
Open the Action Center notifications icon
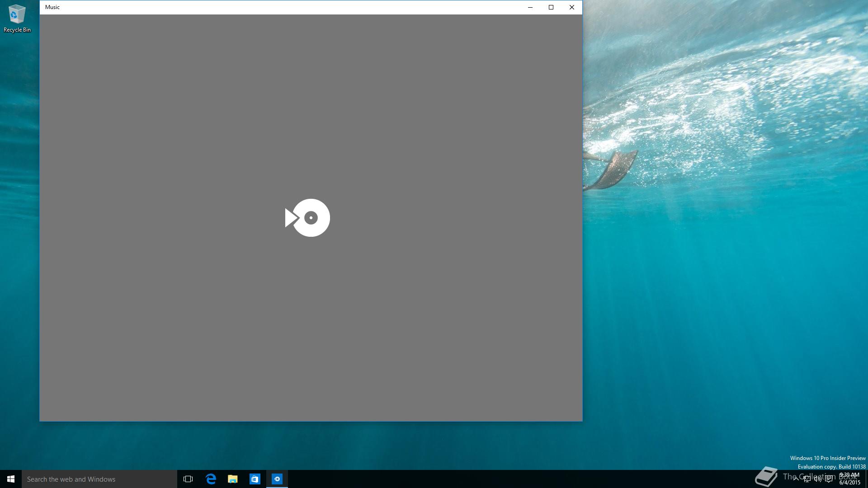tap(829, 479)
